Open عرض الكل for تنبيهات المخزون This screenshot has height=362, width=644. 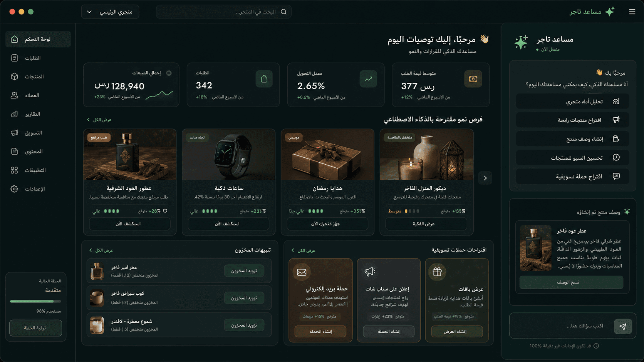click(x=101, y=250)
